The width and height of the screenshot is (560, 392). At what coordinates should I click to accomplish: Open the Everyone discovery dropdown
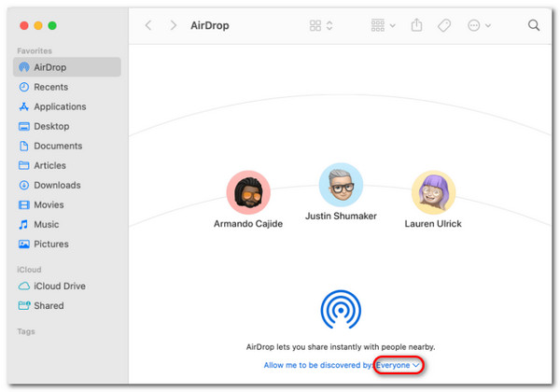[x=398, y=365]
